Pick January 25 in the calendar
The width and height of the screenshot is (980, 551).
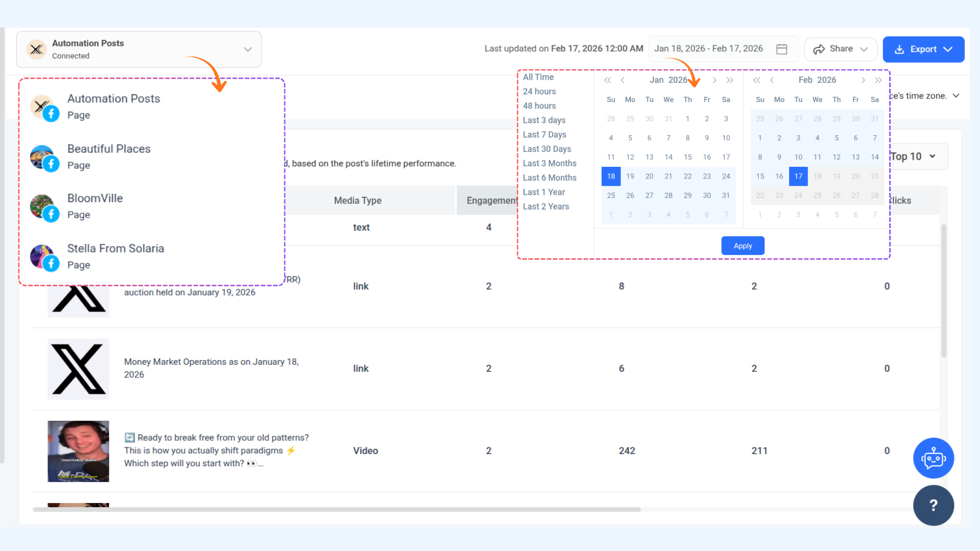(610, 195)
